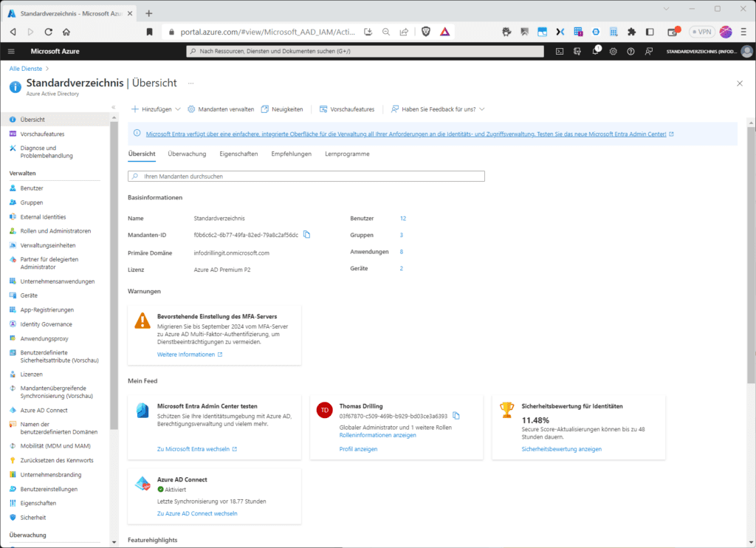Click Profil anzeigen for Thomas Drilling
Screen dimensions: 756x548
pos(358,449)
